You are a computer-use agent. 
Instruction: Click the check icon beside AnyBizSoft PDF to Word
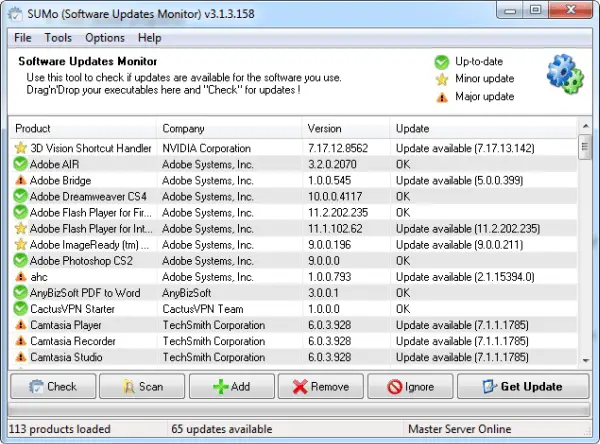pos(20,293)
